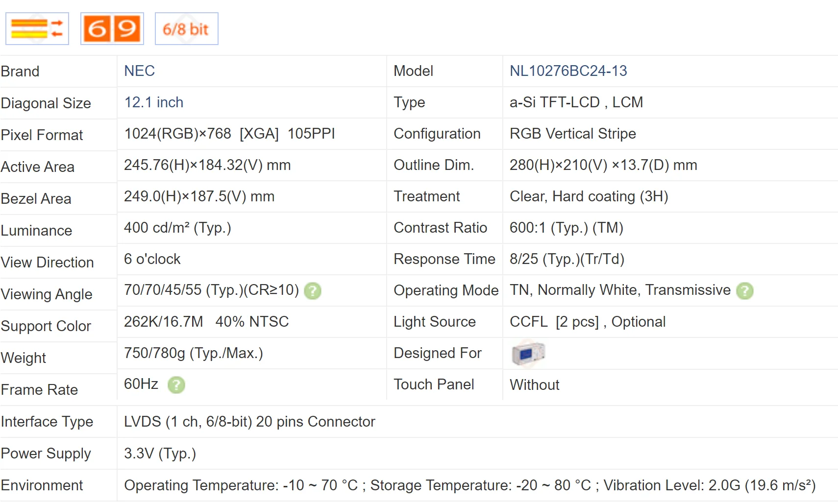The image size is (838, 504).
Task: Open the Operating Mode help question mark
Action: 744,291
